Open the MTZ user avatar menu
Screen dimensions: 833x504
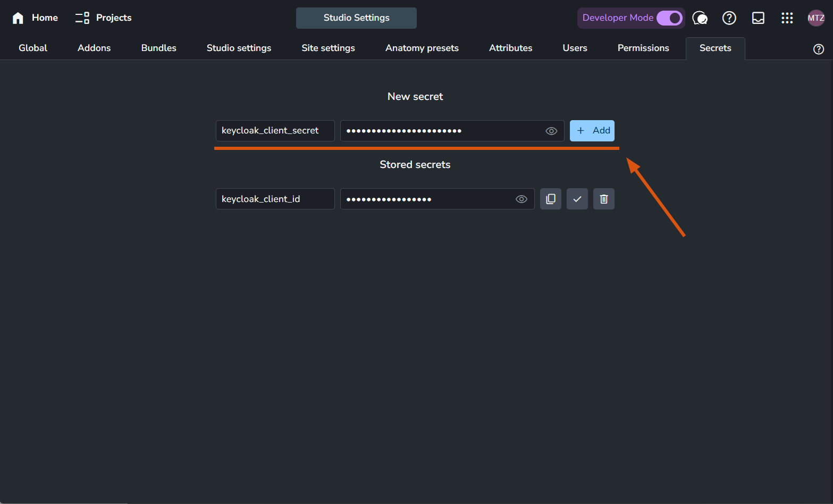[x=816, y=18]
